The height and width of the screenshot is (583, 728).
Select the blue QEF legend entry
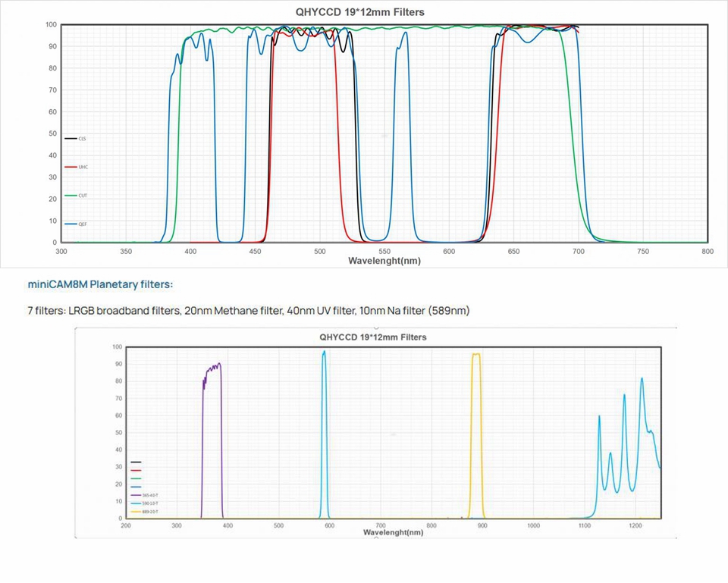click(76, 224)
